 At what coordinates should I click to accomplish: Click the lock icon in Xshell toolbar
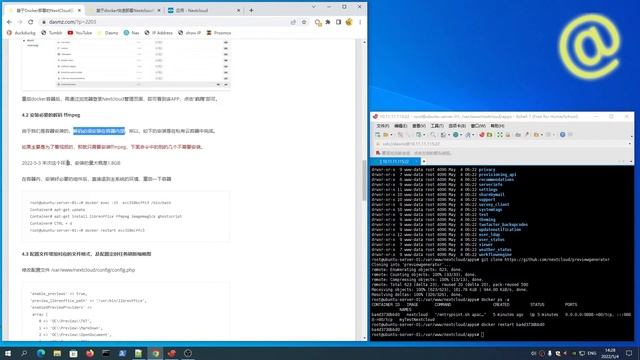coord(508,135)
